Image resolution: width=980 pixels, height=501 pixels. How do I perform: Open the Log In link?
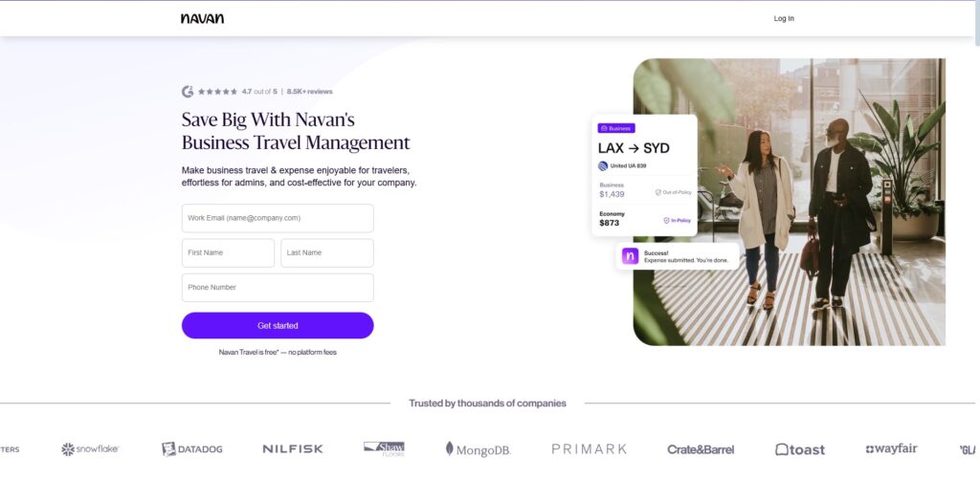[784, 19]
